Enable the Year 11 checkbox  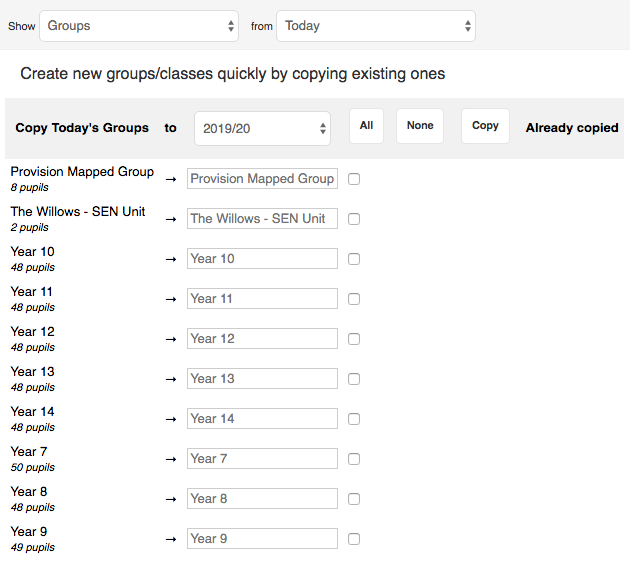[354, 299]
